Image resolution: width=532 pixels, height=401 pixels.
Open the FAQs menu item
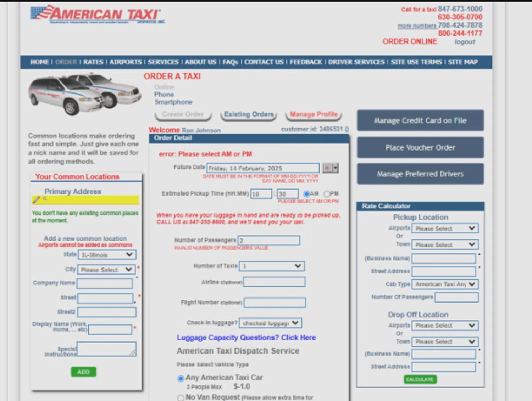(231, 62)
